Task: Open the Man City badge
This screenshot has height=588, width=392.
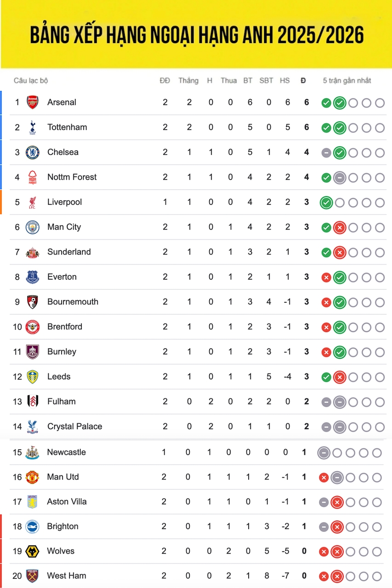Action: pyautogui.click(x=33, y=227)
